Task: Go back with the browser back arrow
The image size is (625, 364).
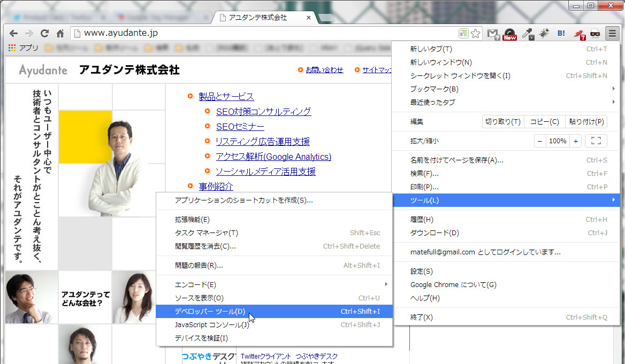Action: pos(13,34)
